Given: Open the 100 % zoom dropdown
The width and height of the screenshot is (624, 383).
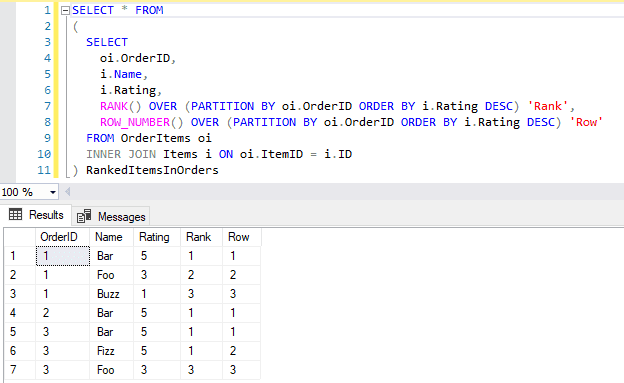Looking at the screenshot, I should (53, 192).
